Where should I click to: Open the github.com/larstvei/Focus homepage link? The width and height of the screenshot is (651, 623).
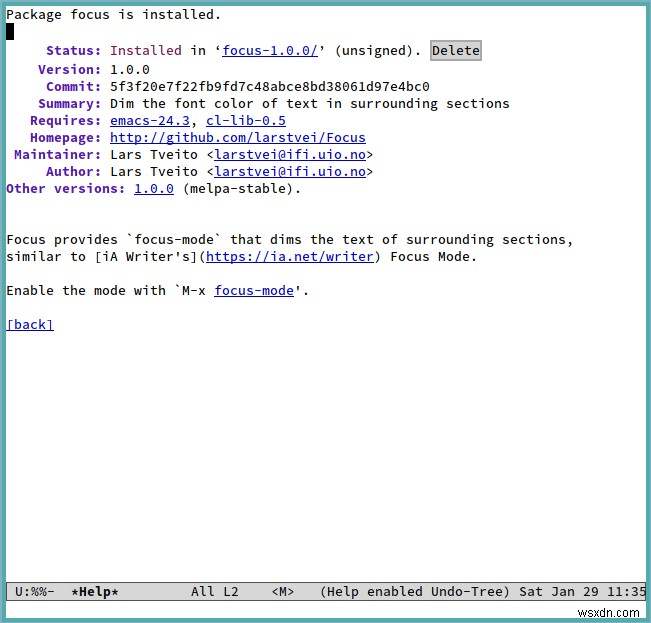(237, 138)
